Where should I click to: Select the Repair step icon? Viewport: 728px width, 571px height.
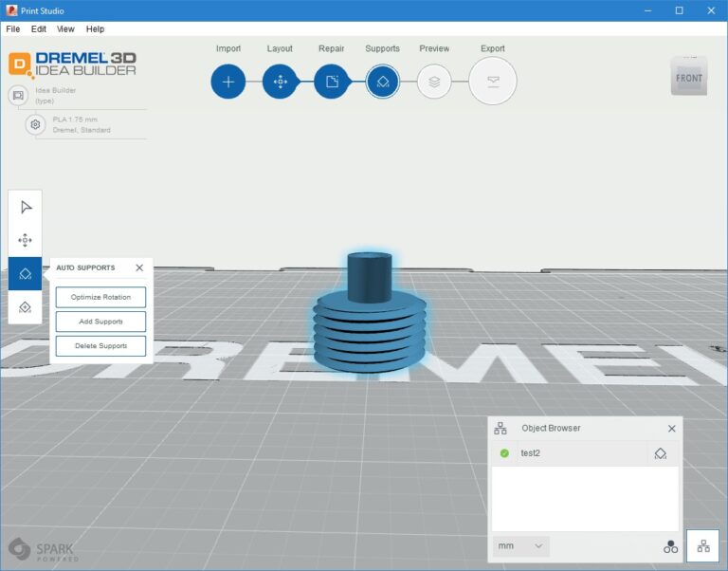tap(332, 82)
